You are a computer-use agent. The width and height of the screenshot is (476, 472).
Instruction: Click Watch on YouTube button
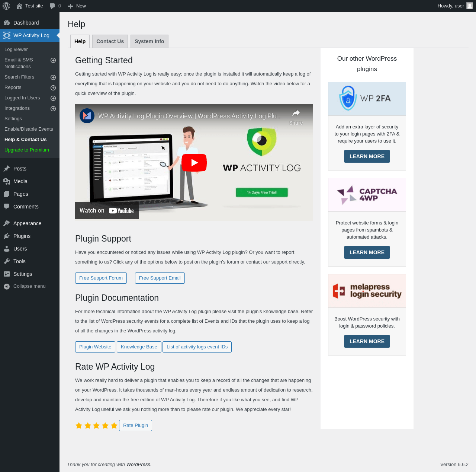107,211
